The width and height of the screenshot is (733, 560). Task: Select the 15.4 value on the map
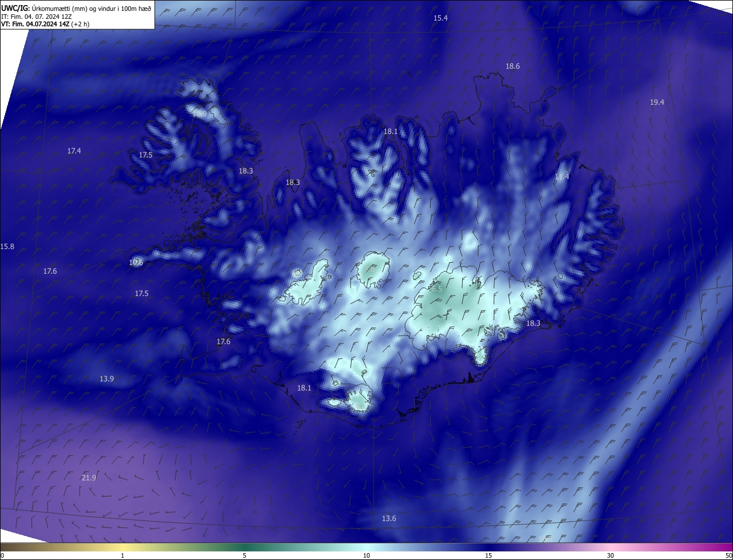(440, 18)
